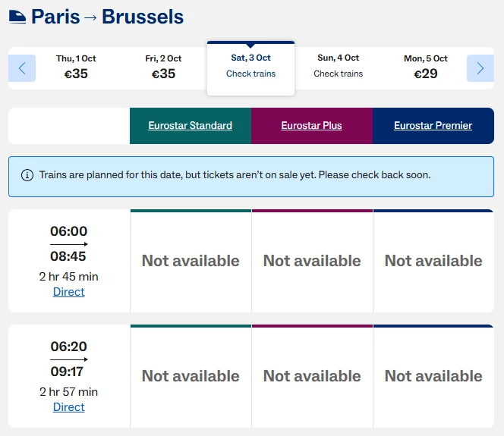Click Standard Not available cell for 06:20 train
Screen dimensions: 504x436
(191, 376)
